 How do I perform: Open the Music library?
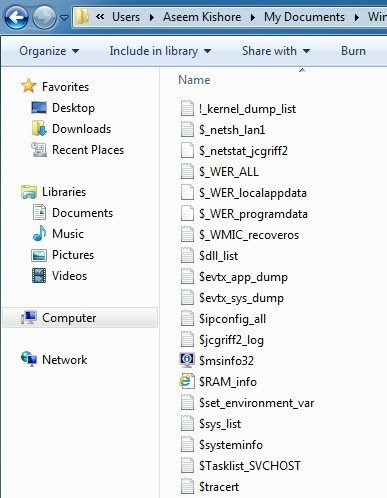pyautogui.click(x=68, y=234)
